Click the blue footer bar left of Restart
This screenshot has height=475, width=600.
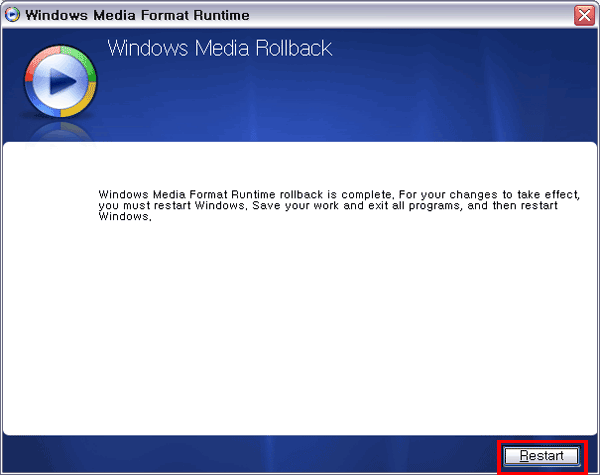point(250,456)
